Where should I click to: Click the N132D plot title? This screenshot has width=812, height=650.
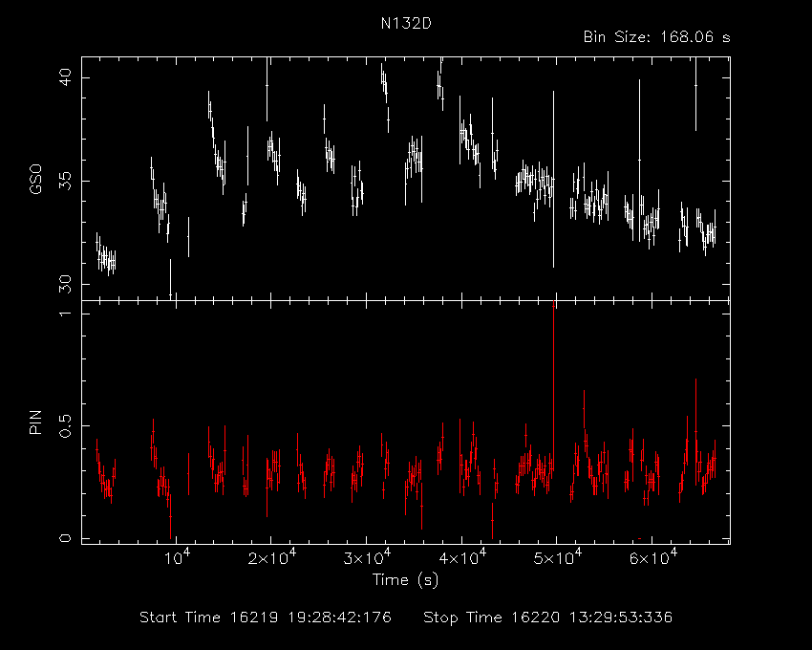[x=406, y=24]
